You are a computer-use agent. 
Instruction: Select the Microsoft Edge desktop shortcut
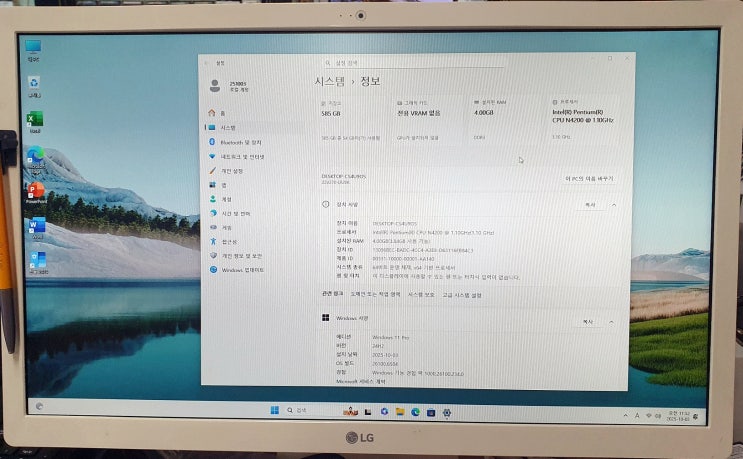[36, 160]
